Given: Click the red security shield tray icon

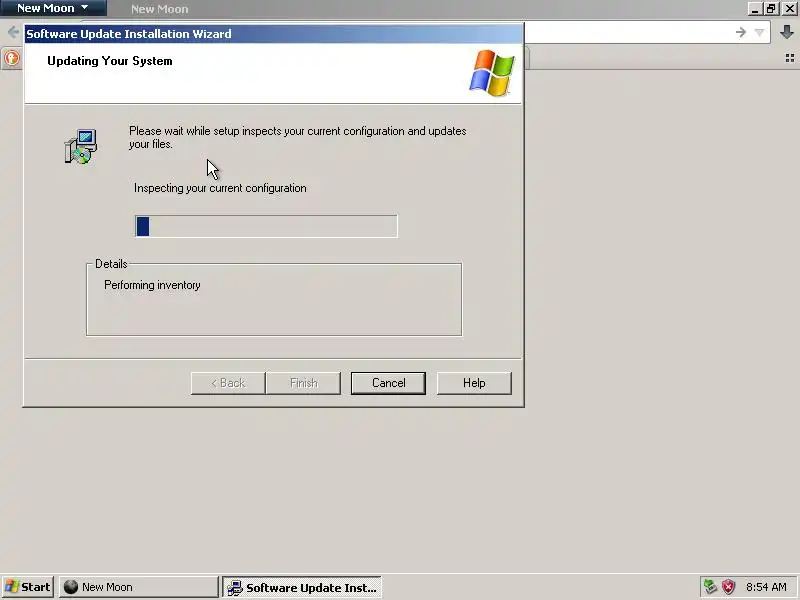Looking at the screenshot, I should (728, 587).
